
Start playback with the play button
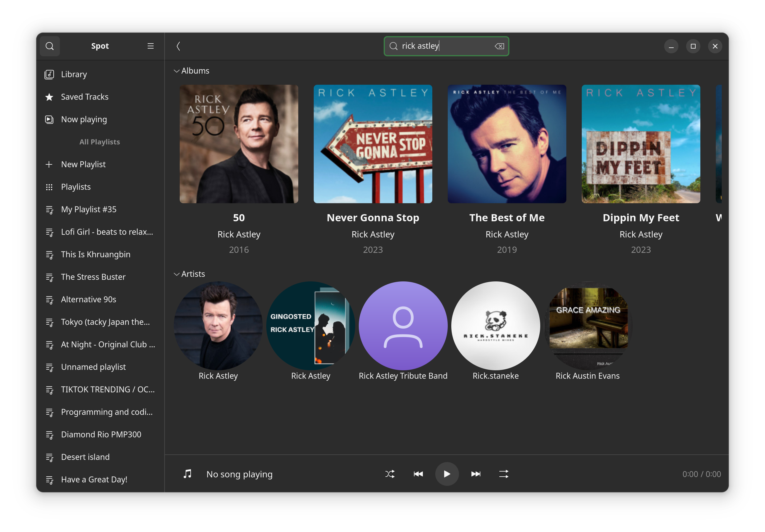pyautogui.click(x=447, y=474)
